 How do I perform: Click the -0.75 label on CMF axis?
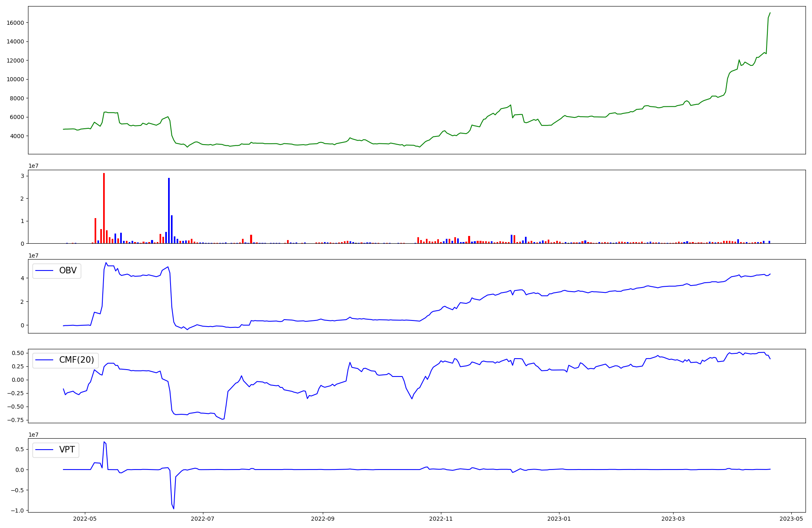(x=15, y=420)
